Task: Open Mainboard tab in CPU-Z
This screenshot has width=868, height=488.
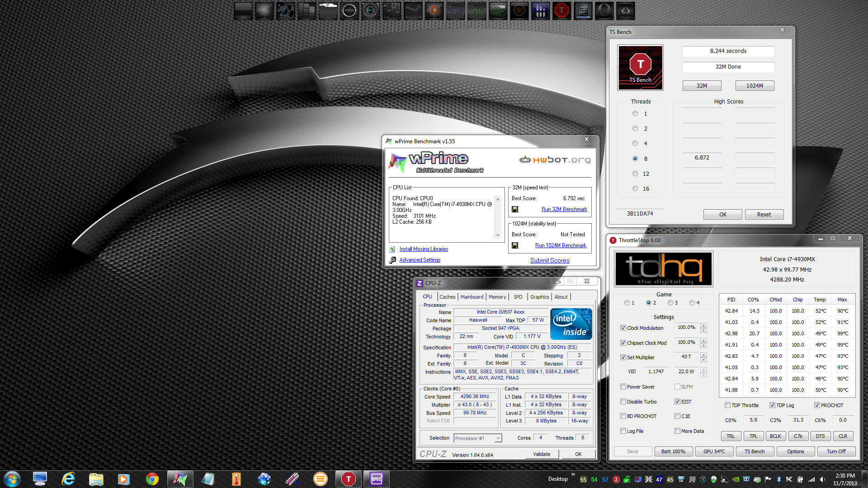Action: [x=472, y=297]
